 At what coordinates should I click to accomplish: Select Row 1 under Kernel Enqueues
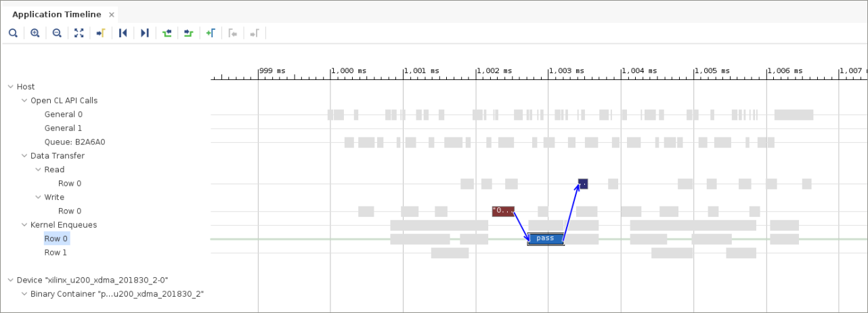tap(56, 253)
